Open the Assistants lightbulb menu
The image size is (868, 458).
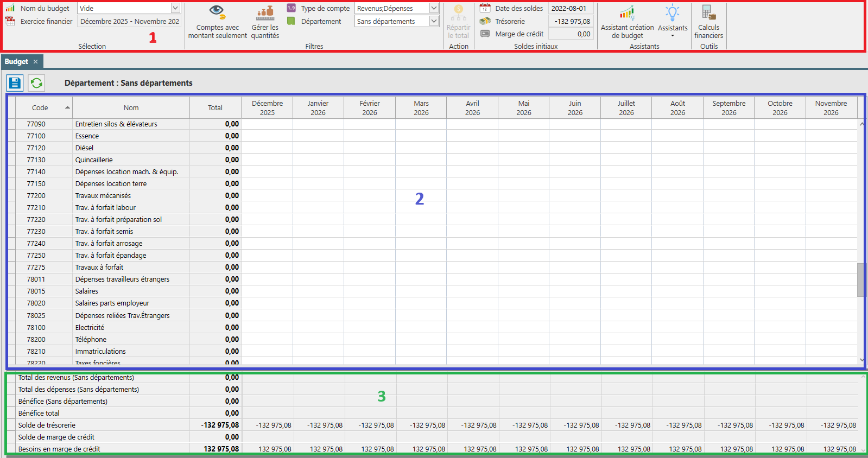(673, 22)
